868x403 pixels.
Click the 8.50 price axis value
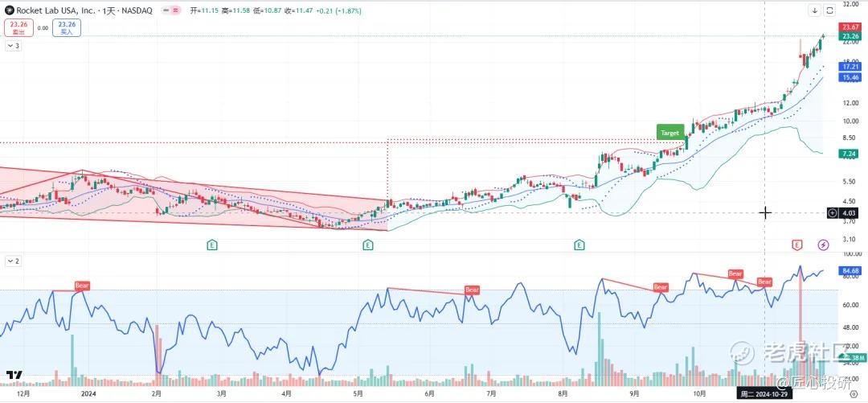point(849,138)
